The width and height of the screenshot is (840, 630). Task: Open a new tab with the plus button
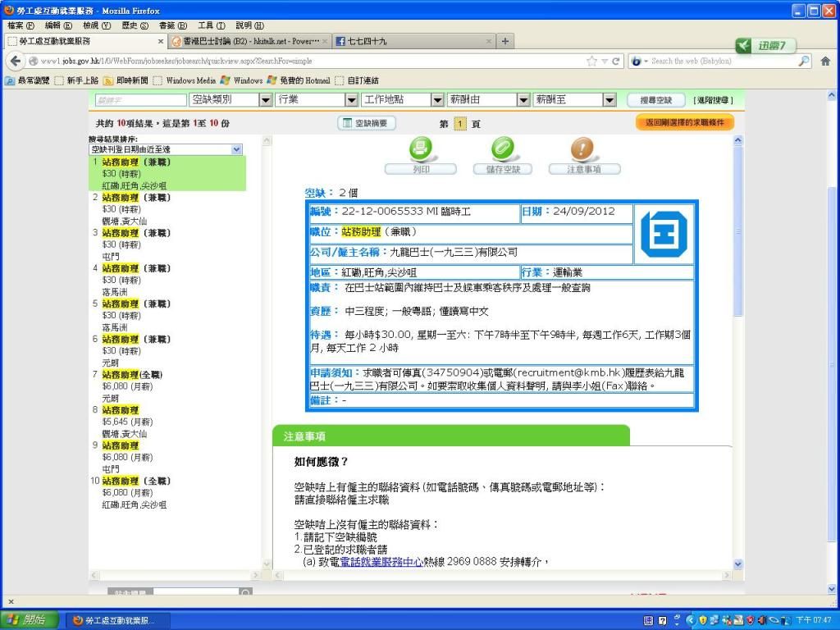504,41
